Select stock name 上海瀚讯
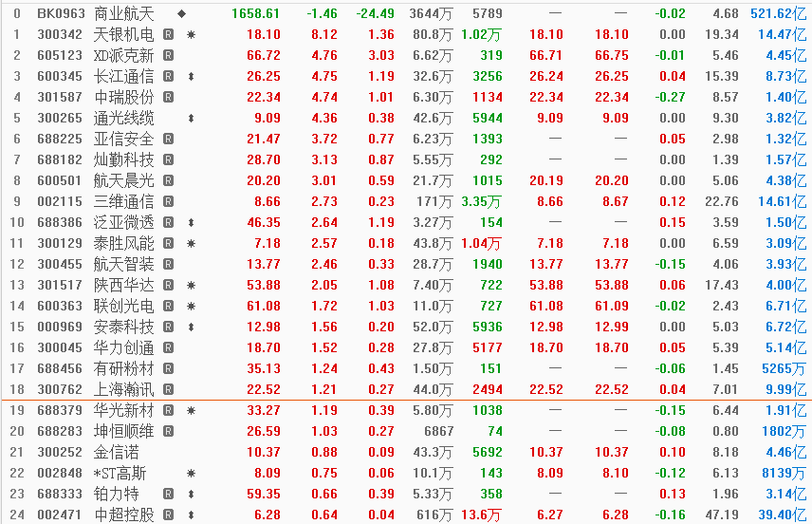This screenshot has width=812, height=524. [123, 389]
